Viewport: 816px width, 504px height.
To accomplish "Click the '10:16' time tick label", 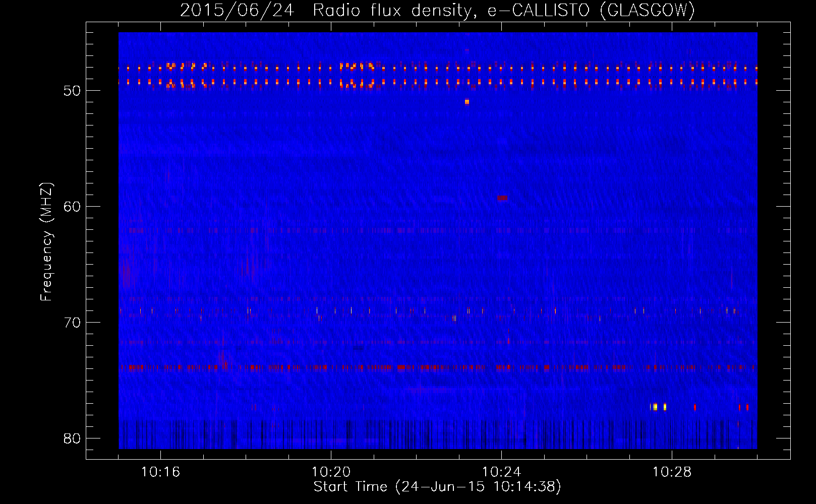I will coord(160,472).
